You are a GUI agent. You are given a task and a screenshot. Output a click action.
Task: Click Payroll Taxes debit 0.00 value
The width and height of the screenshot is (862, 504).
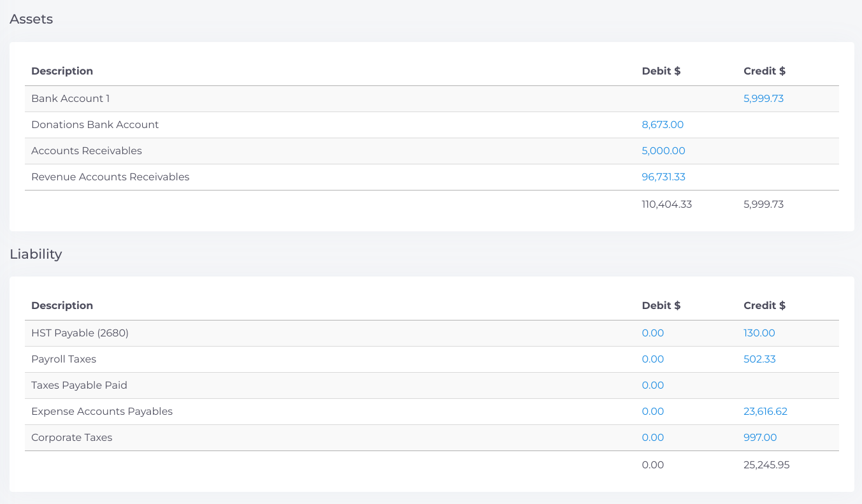point(652,359)
